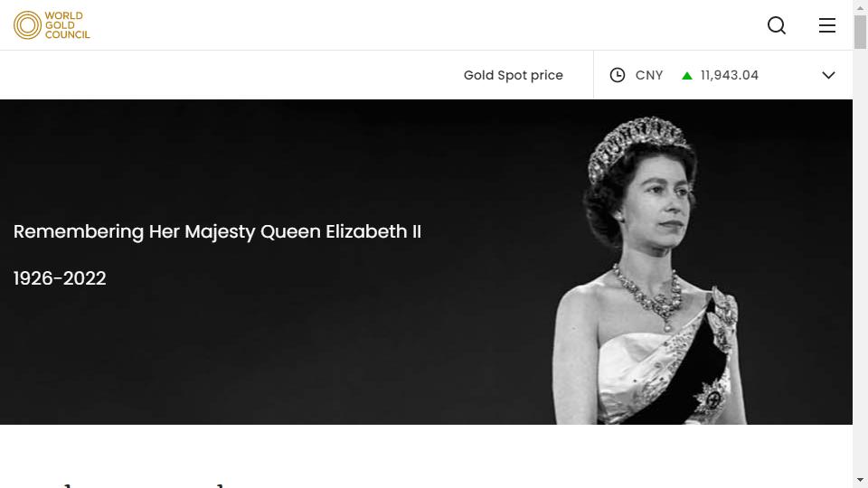
Task: Click the Gold Spot price label
Action: click(514, 75)
